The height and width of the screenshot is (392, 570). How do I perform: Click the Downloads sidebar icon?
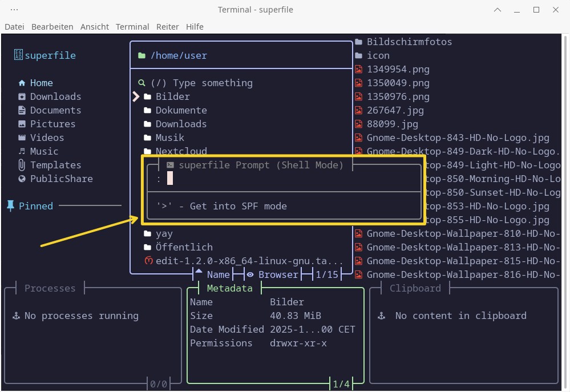pyautogui.click(x=22, y=96)
